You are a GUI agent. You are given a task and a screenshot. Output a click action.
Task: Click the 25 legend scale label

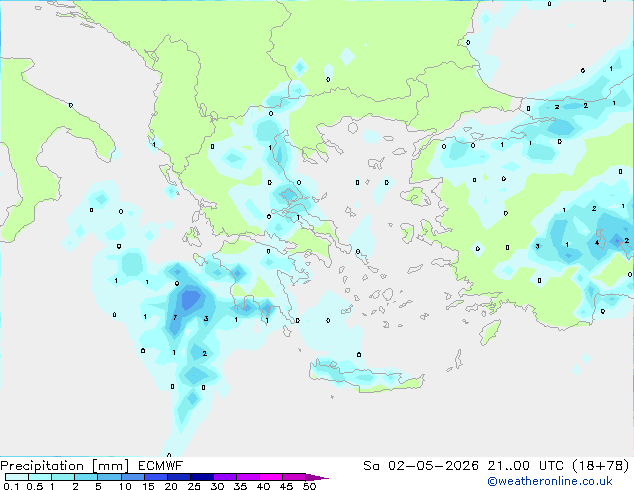194,486
